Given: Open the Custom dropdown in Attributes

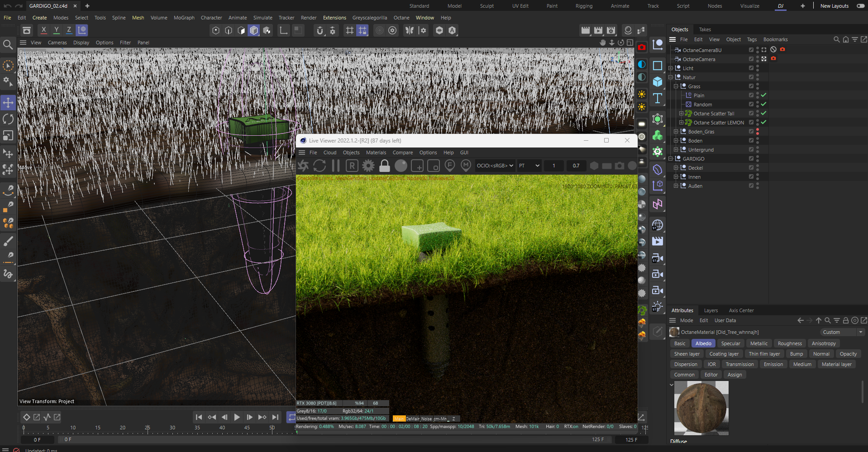Looking at the screenshot, I should [842, 332].
